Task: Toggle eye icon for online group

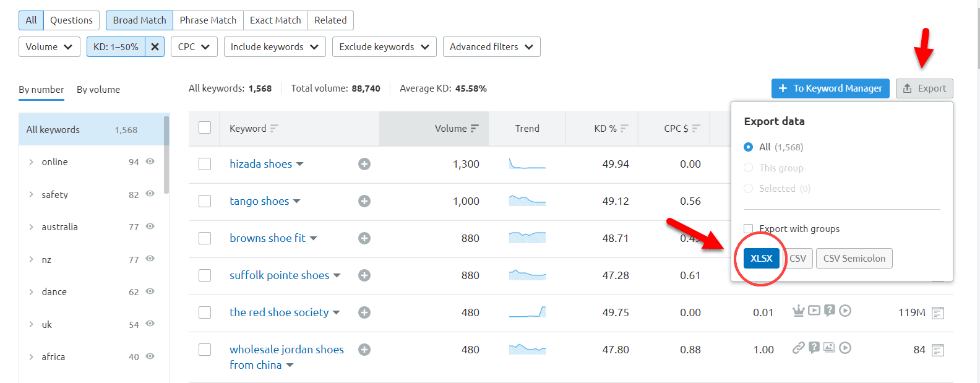Action: 150,161
